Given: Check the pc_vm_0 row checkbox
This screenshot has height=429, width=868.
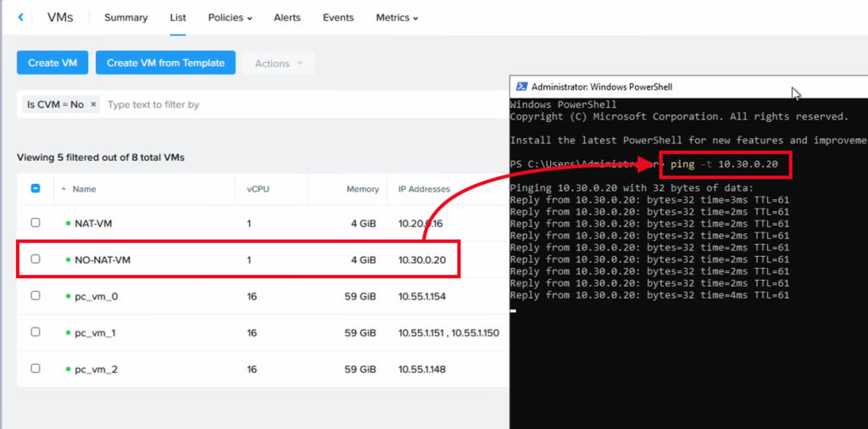Looking at the screenshot, I should click(36, 296).
